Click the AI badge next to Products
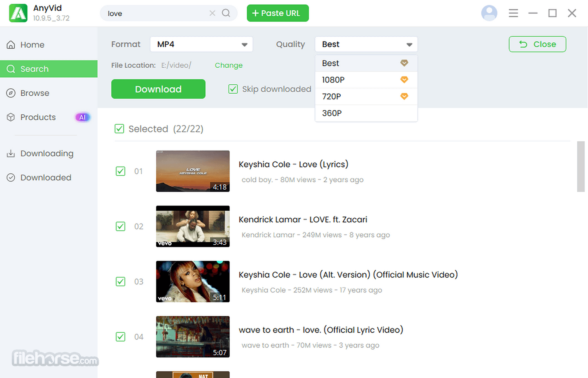This screenshot has height=378, width=588. coord(82,117)
